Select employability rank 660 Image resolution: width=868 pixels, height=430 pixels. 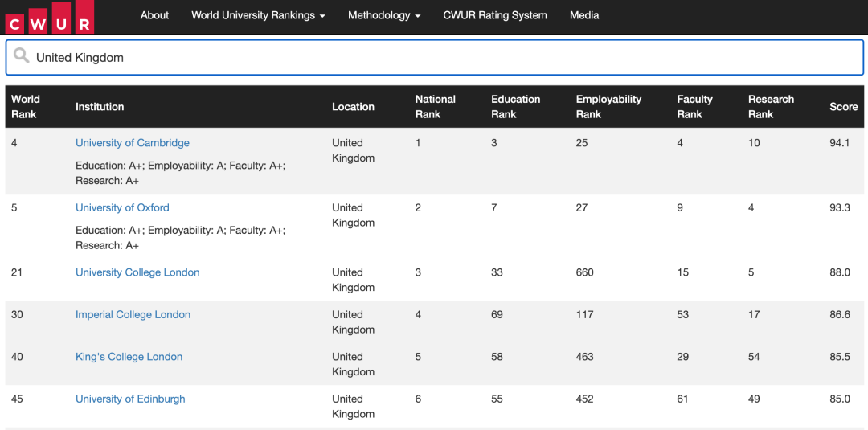pos(584,272)
